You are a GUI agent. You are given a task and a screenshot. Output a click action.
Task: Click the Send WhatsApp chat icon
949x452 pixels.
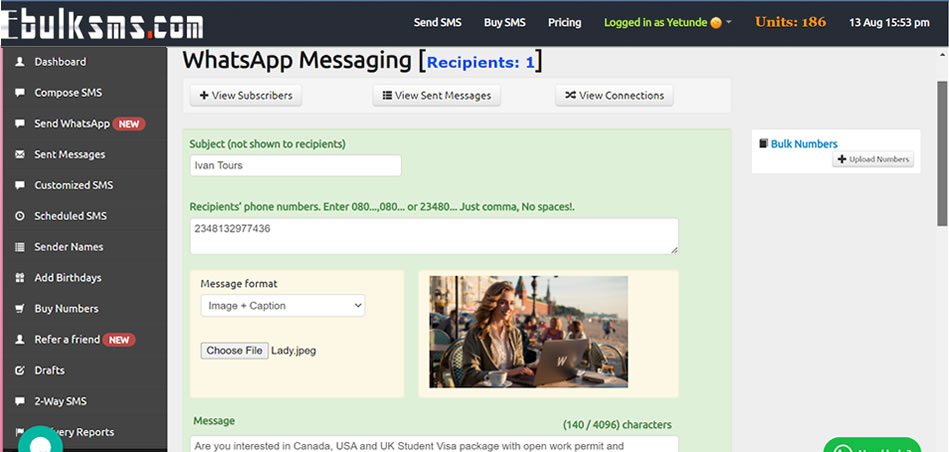(x=20, y=123)
